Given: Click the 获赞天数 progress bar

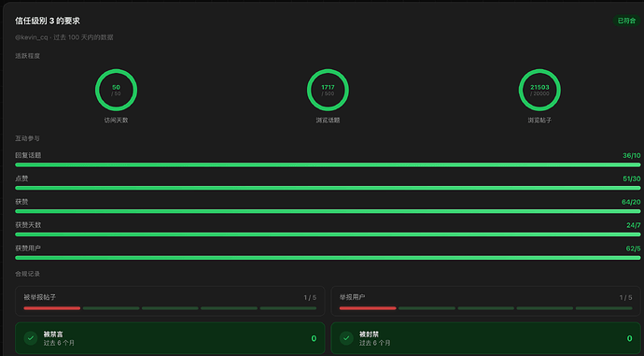Looking at the screenshot, I should [x=328, y=235].
